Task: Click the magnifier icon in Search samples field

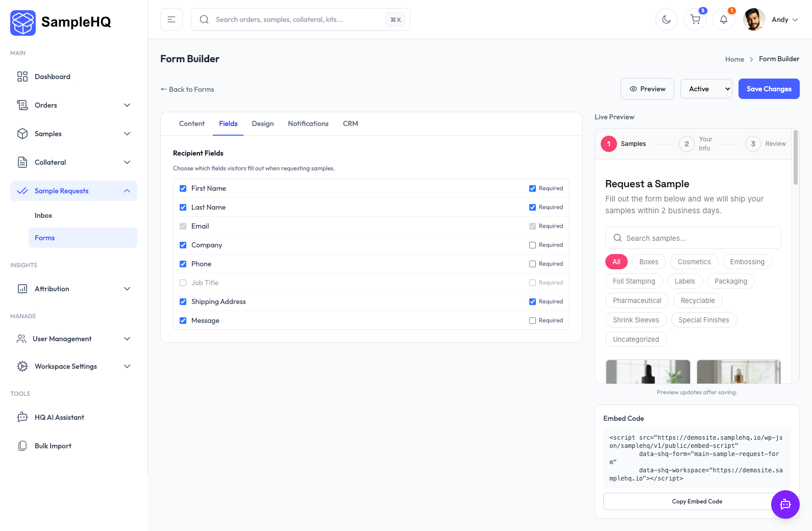Action: pos(618,238)
